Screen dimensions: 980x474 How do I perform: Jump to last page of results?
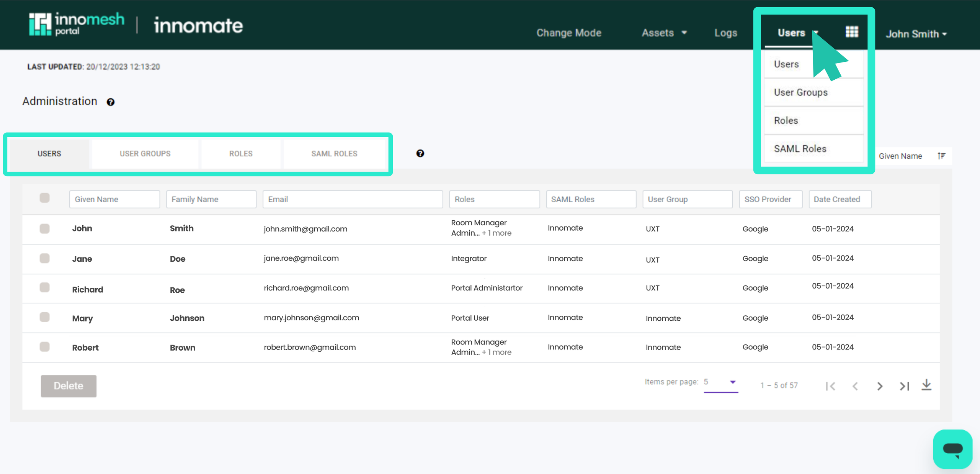coord(904,386)
